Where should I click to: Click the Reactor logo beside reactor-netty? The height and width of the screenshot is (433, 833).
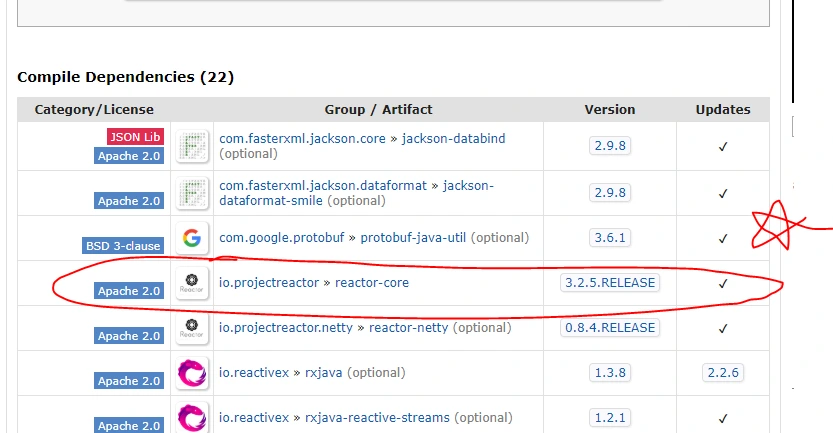pos(192,328)
